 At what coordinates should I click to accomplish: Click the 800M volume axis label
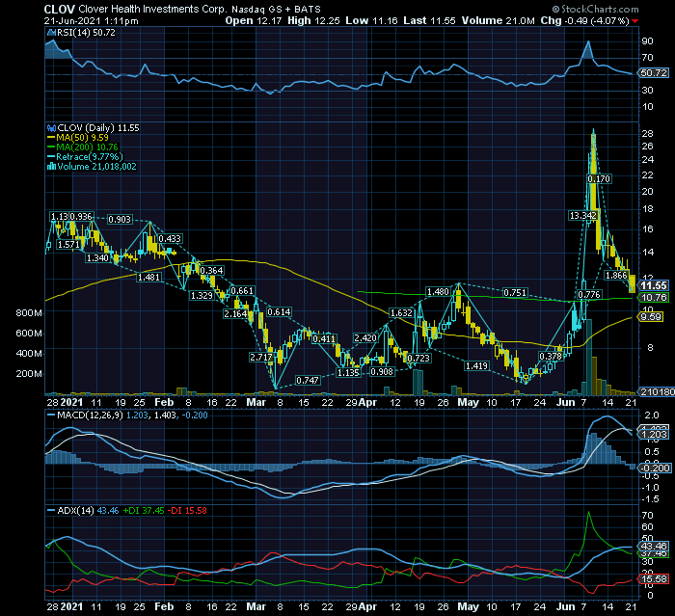(29, 313)
